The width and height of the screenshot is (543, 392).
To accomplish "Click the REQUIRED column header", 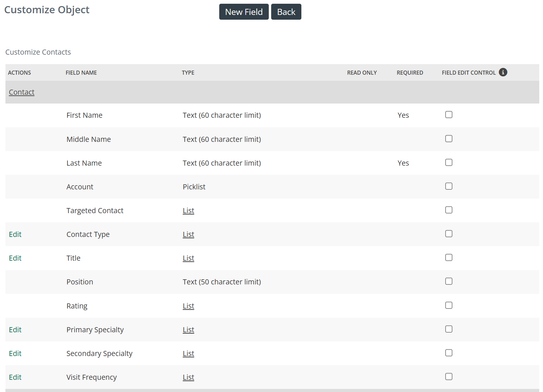I will click(410, 73).
